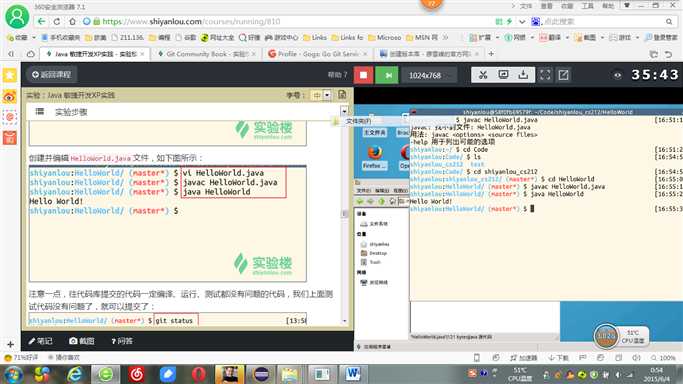Reload the shiyanlou page

(x=57, y=21)
